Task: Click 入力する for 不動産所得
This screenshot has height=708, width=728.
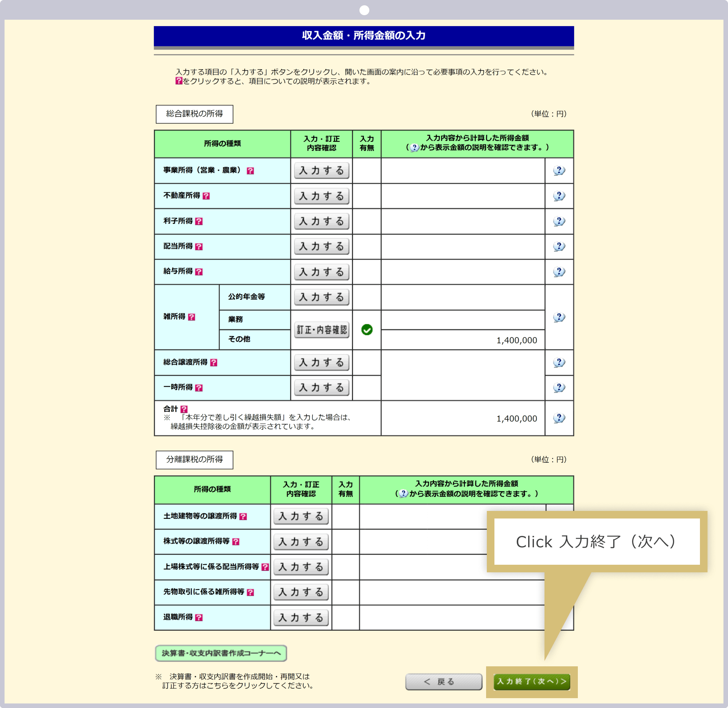Action: [x=322, y=196]
